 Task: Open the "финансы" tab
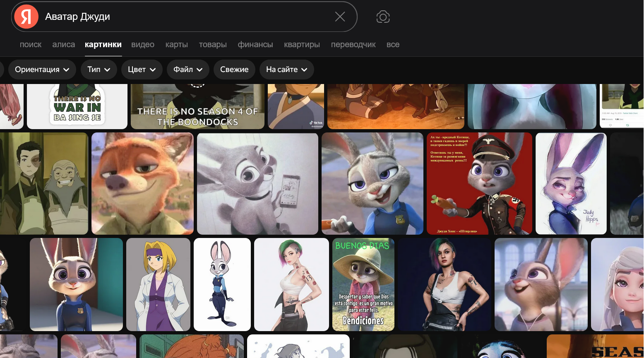[x=255, y=45]
